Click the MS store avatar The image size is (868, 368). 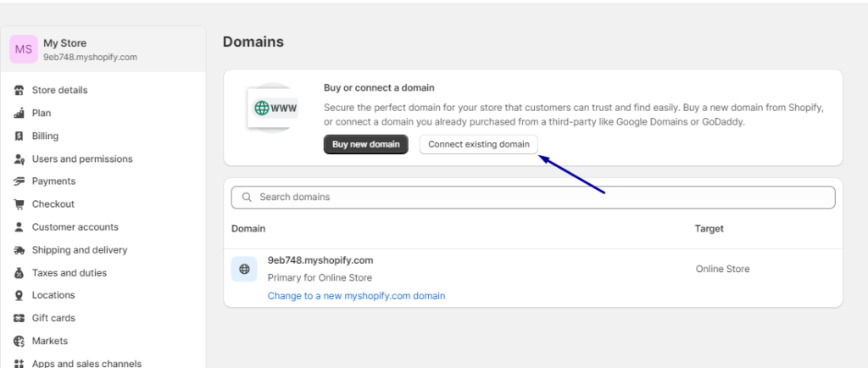[24, 49]
